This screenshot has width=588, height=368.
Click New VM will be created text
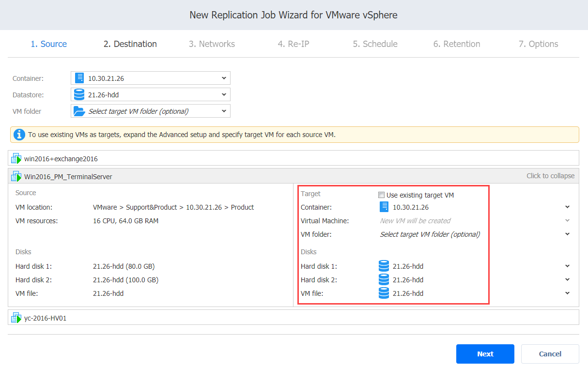tap(415, 221)
